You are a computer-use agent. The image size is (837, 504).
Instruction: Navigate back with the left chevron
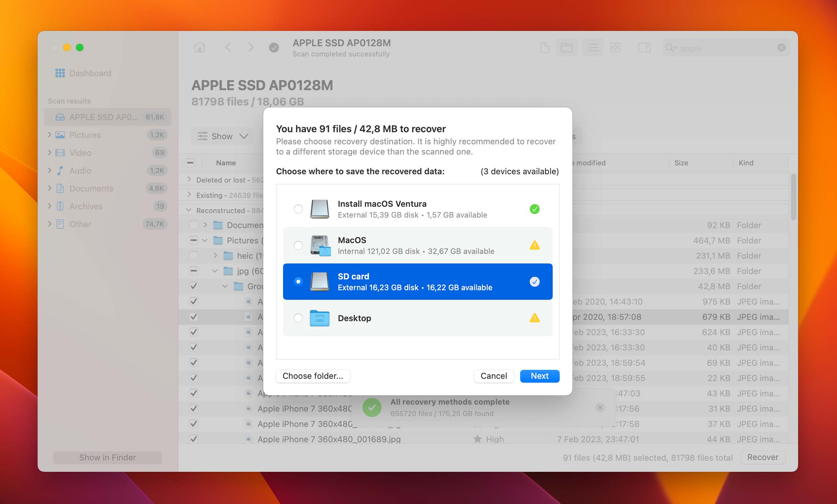pyautogui.click(x=228, y=47)
